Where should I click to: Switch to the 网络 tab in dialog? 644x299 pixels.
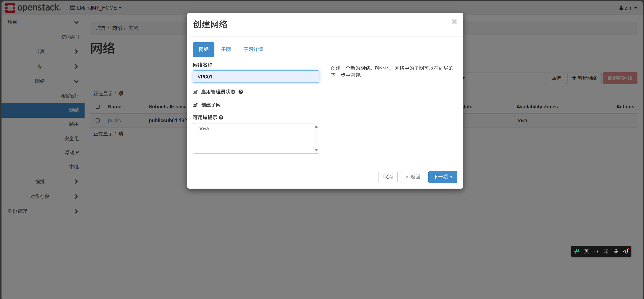coord(203,50)
